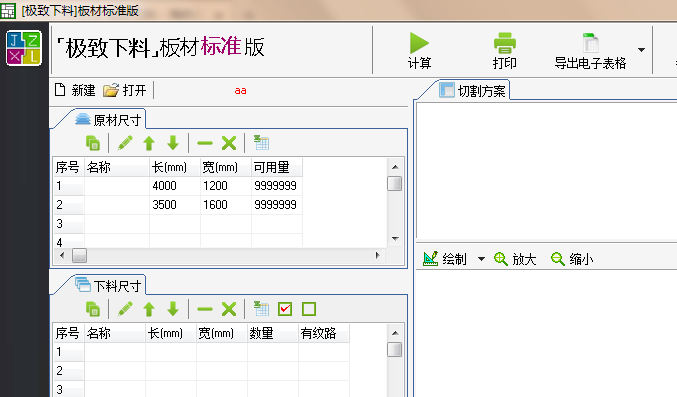
Task: Select cell with length 3500
Action: point(175,205)
